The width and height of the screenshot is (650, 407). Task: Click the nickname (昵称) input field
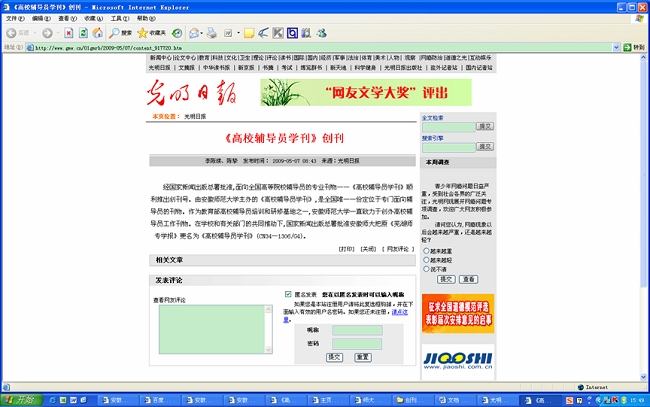[357, 330]
